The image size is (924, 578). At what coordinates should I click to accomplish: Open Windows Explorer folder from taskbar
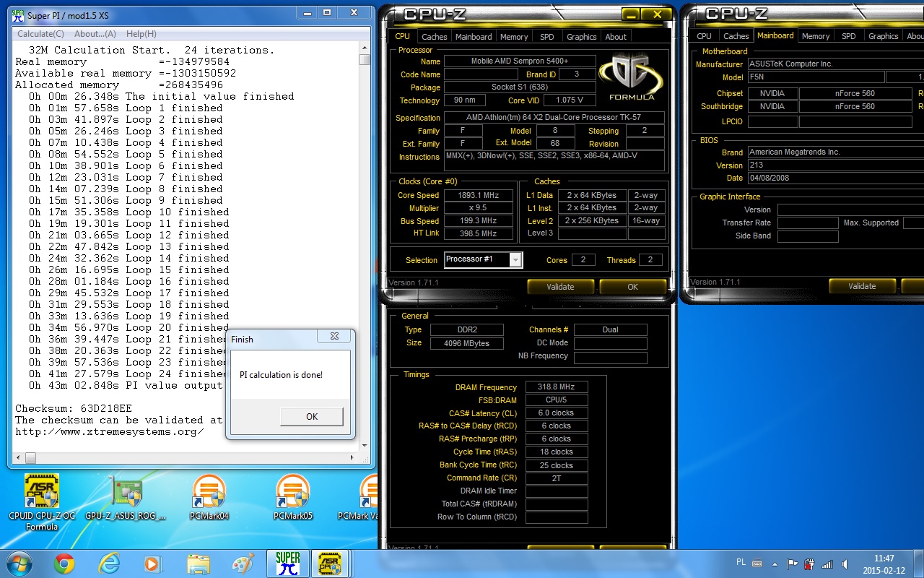pos(198,564)
